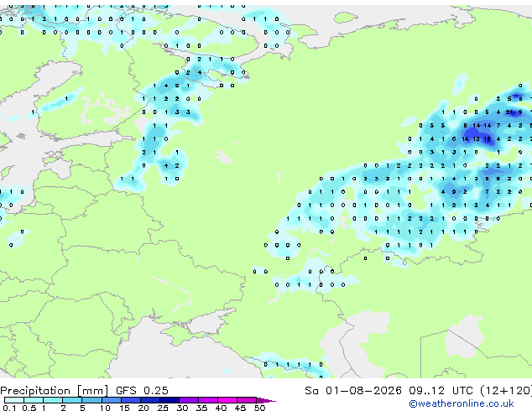Pick the 40–45 mm magenta swatch
The image size is (532, 411).
tap(227, 400)
